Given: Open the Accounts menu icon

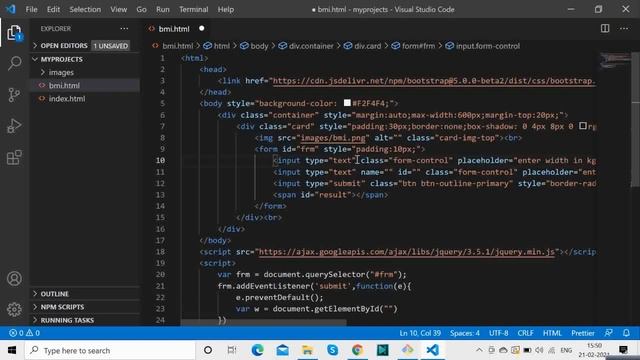Looking at the screenshot, I should (14, 278).
